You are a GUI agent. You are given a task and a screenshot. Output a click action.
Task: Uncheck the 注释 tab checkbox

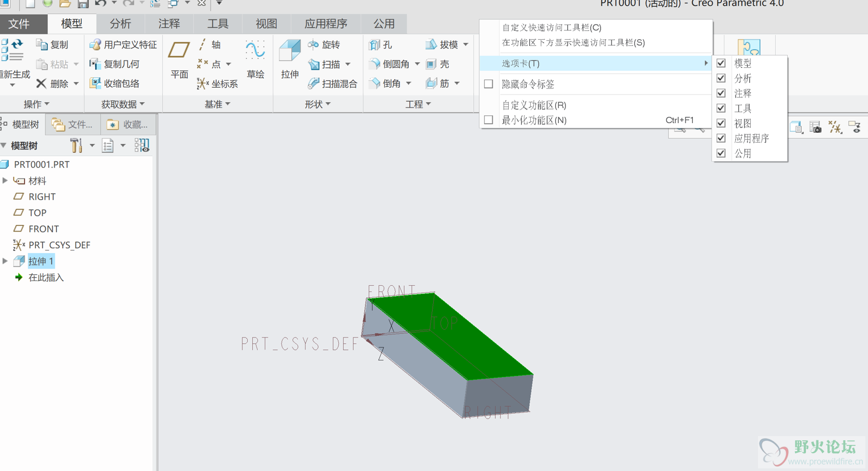[721, 93]
